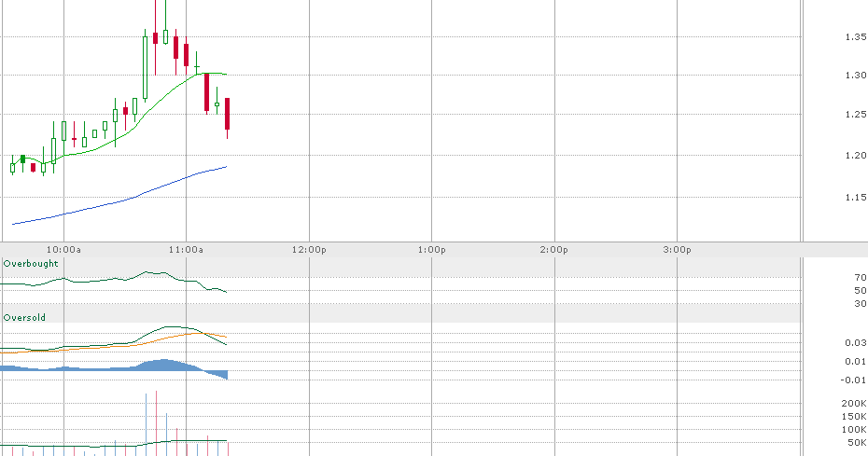This screenshot has height=456, width=868.
Task: Click the 10:00a time axis label
Action: click(x=63, y=250)
